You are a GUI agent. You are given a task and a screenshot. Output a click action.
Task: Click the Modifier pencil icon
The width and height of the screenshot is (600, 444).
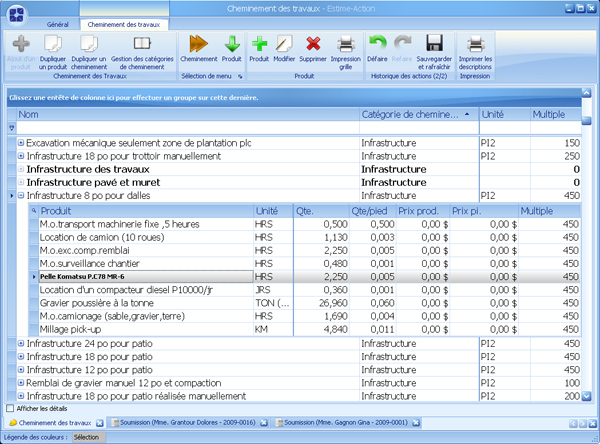(285, 44)
